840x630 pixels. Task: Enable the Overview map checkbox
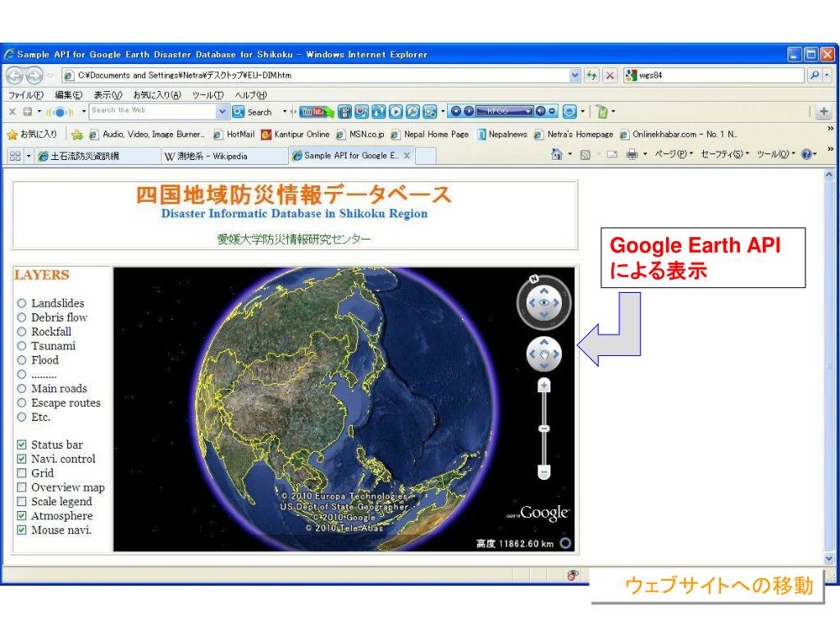pos(22,487)
